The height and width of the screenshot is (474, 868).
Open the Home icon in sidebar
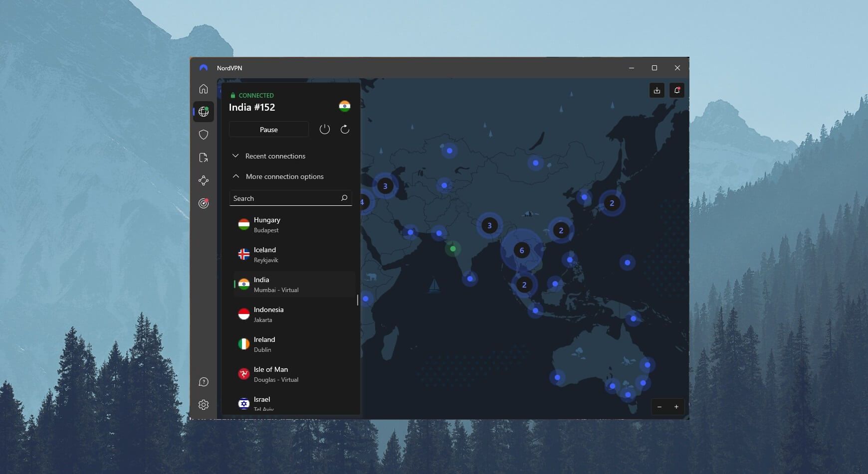204,89
